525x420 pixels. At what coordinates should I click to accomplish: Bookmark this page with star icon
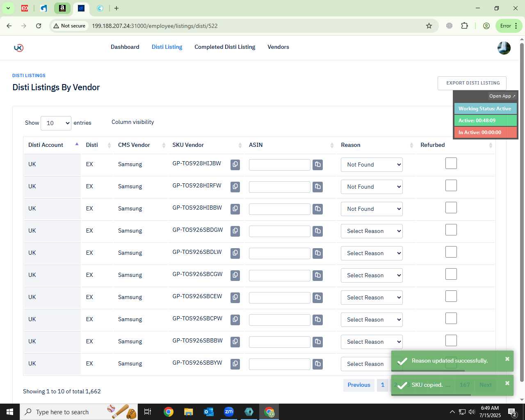pyautogui.click(x=429, y=26)
